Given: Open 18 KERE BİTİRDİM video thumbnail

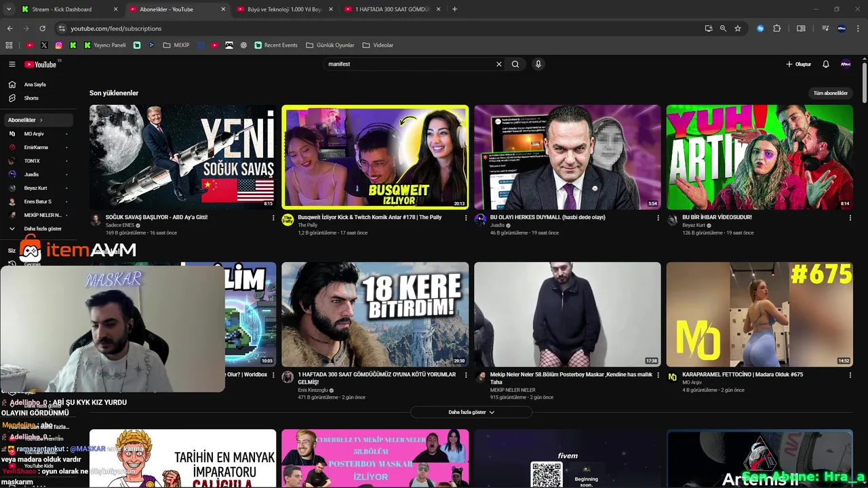Looking at the screenshot, I should click(375, 314).
